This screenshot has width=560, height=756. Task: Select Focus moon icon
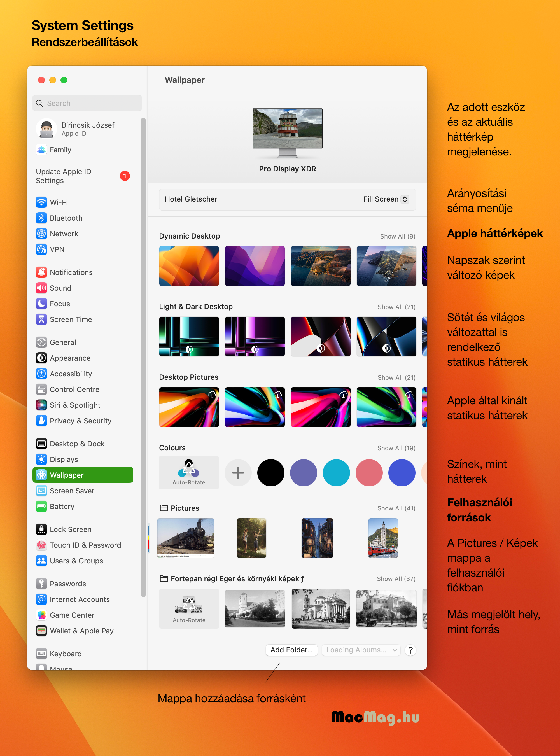[41, 304]
